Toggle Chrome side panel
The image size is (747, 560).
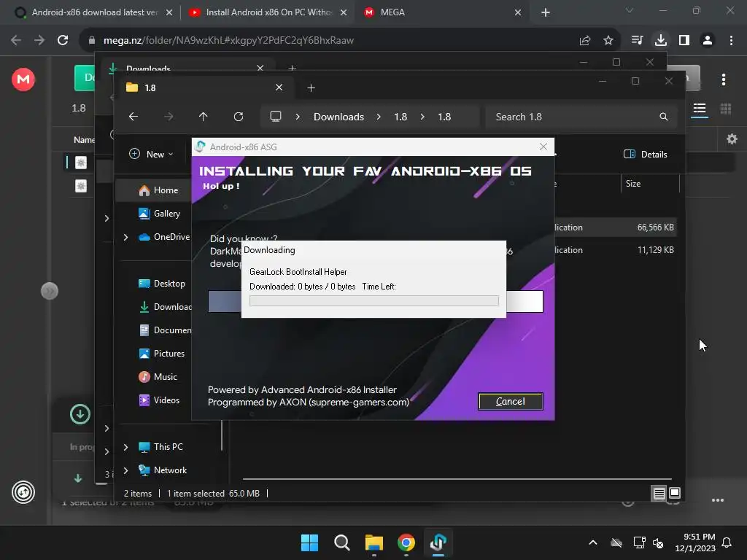(684, 41)
